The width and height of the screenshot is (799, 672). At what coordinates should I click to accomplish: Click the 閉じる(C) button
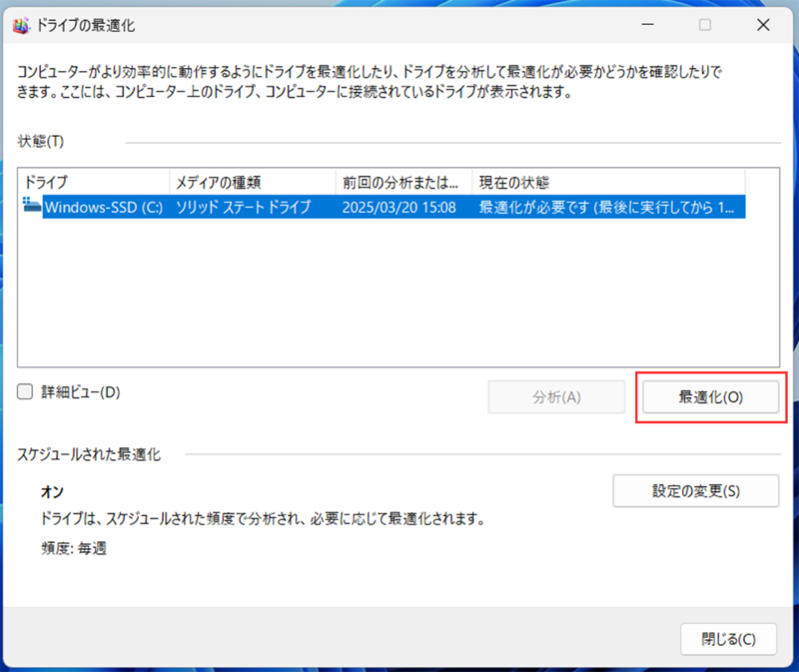coord(728,639)
